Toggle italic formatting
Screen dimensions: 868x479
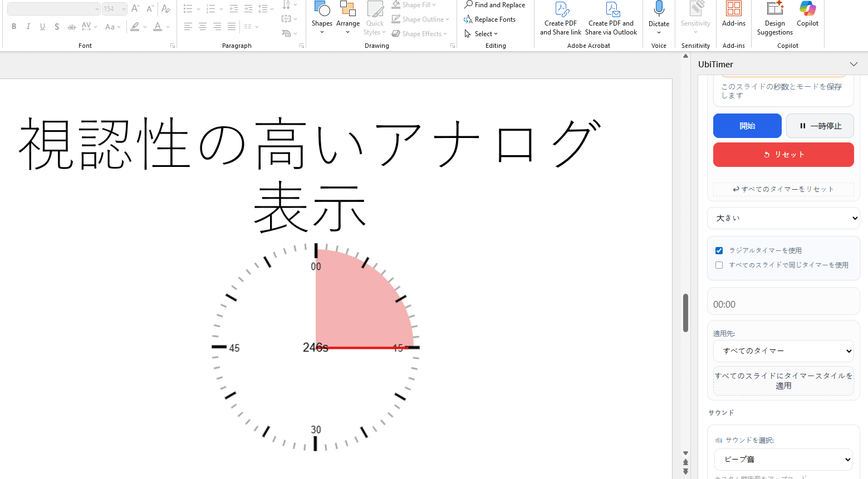(28, 26)
